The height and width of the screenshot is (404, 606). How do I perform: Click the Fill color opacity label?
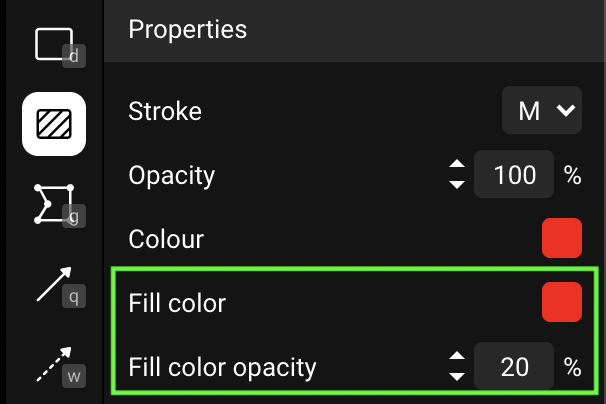[x=222, y=367]
